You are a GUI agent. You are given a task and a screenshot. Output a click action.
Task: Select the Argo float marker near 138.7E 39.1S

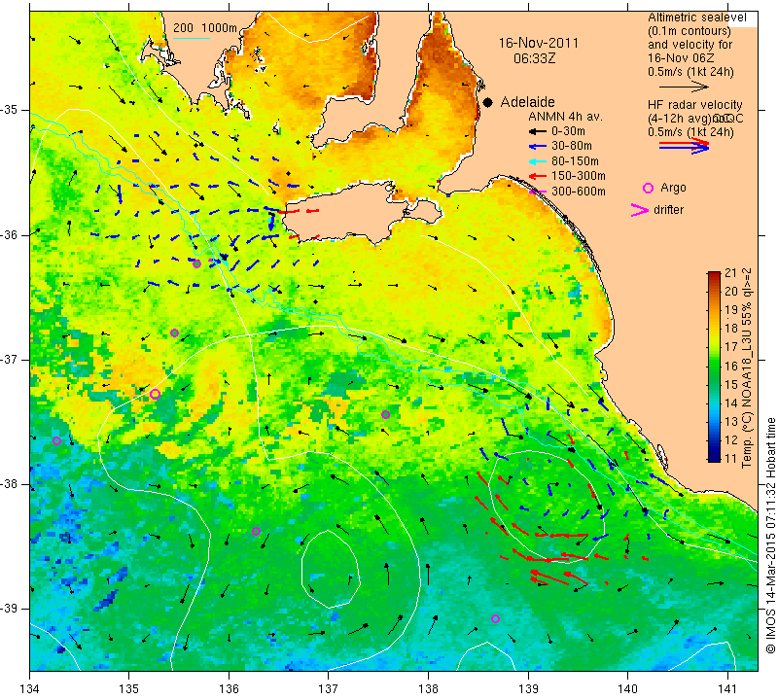click(495, 618)
